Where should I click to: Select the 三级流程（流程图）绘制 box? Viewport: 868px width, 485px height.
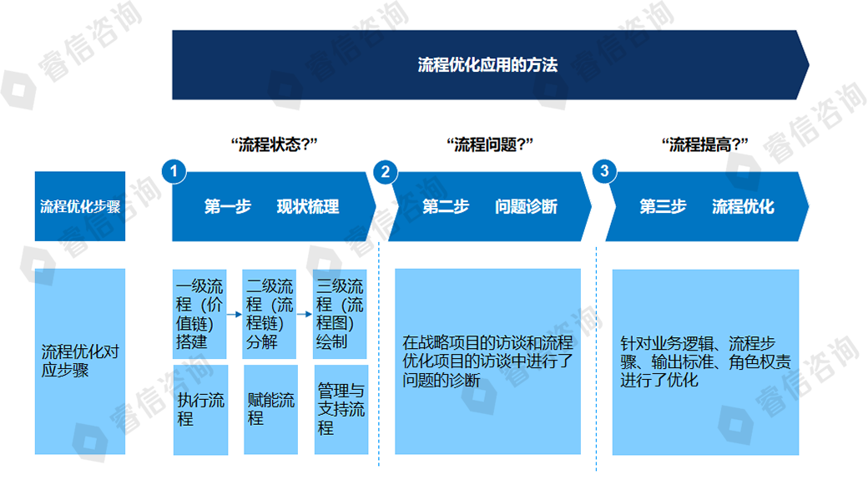pyautogui.click(x=341, y=314)
